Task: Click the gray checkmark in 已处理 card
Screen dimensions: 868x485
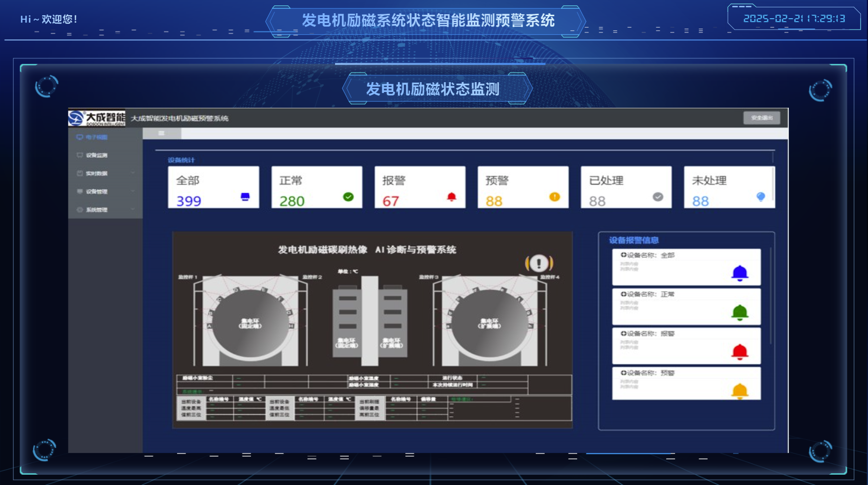Action: (x=658, y=197)
